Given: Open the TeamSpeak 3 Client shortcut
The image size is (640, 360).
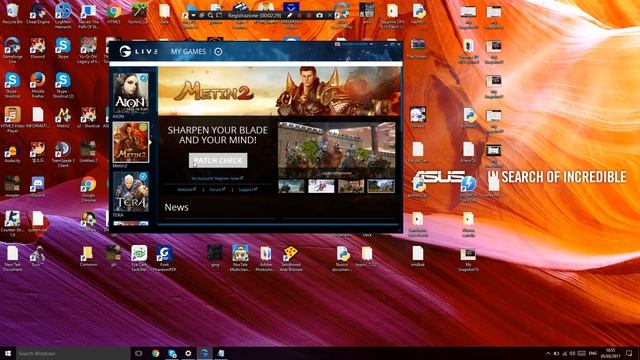Looking at the screenshot, I should [63, 154].
